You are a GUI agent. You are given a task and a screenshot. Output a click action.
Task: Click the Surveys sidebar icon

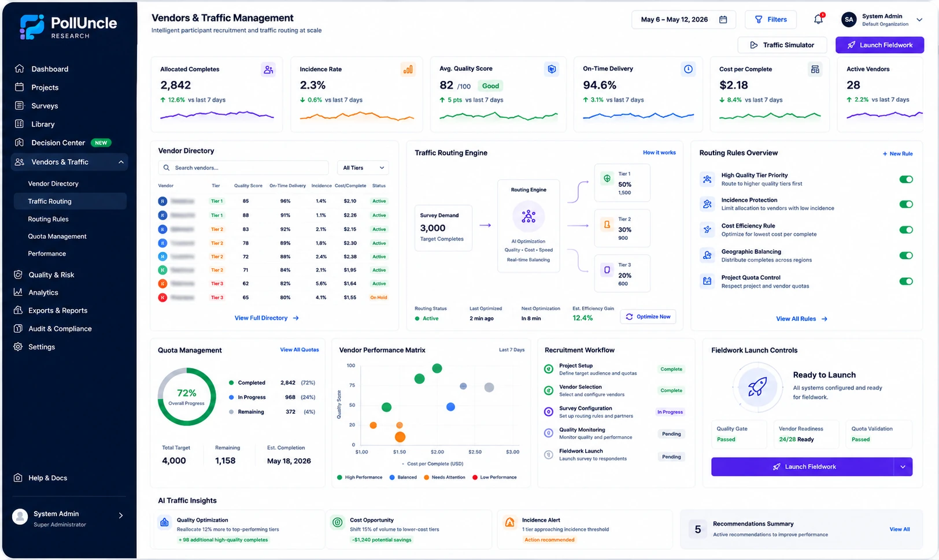19,106
